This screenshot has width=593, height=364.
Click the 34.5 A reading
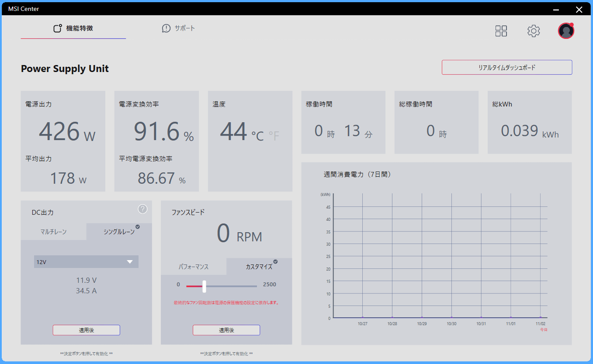point(86,291)
